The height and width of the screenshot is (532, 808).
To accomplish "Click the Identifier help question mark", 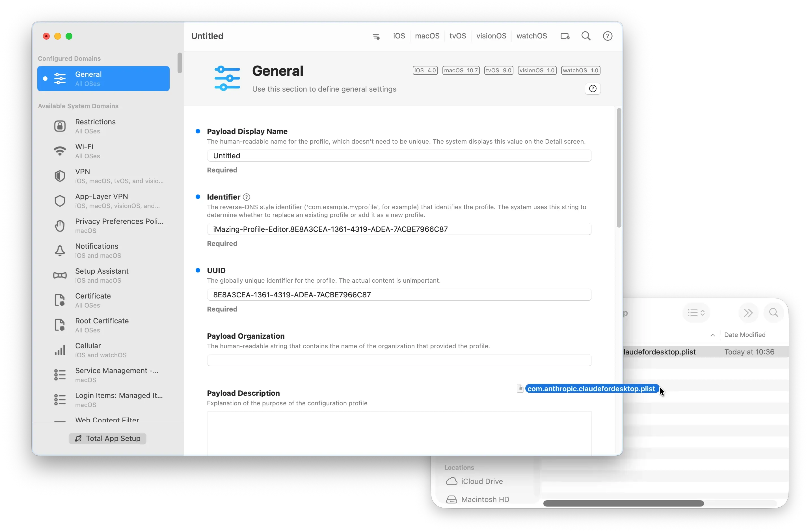I will pyautogui.click(x=247, y=197).
